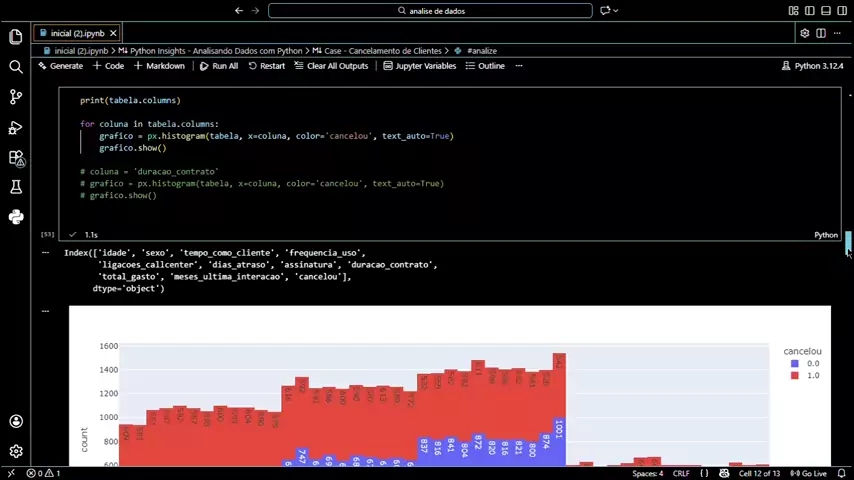
Task: Open Python 3.12.4 kernel picker
Action: (812, 66)
